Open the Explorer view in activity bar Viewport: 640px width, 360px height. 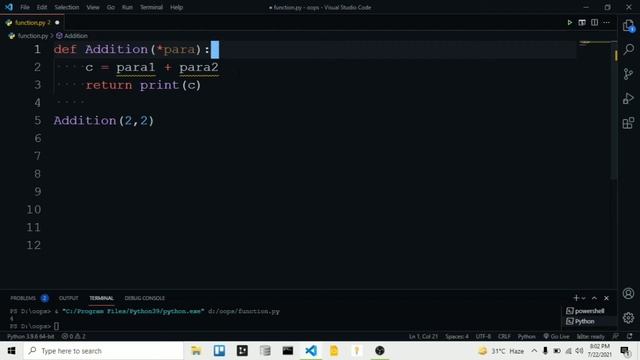629,26
